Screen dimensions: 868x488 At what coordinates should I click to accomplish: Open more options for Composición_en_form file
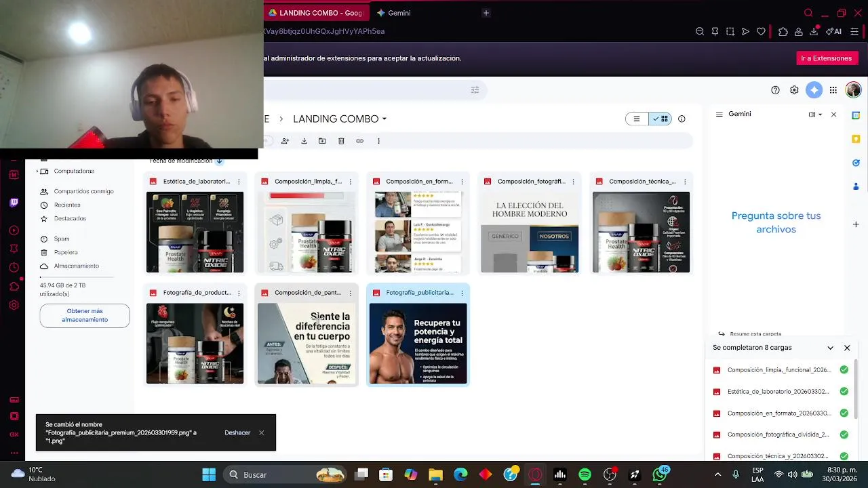pyautogui.click(x=462, y=182)
